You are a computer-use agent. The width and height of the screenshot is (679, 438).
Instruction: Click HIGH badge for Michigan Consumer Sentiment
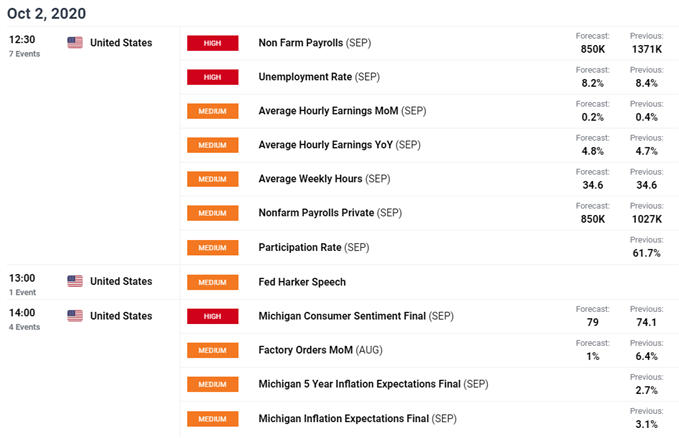[x=212, y=316]
